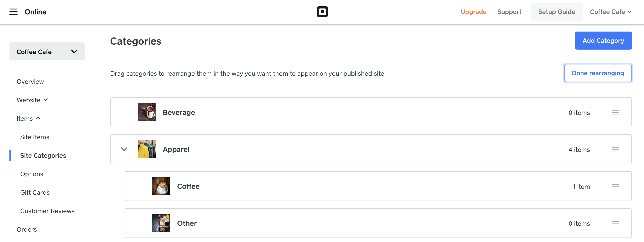Grab the Beverage row drag handle

point(615,112)
